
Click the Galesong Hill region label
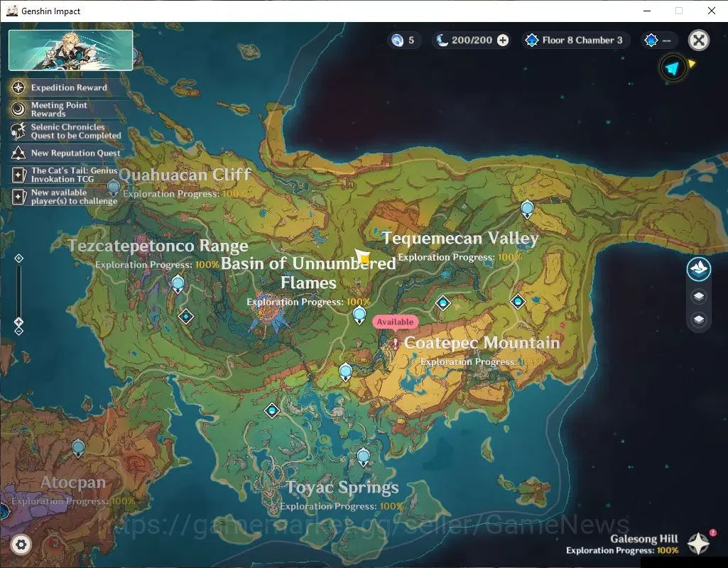(x=644, y=539)
